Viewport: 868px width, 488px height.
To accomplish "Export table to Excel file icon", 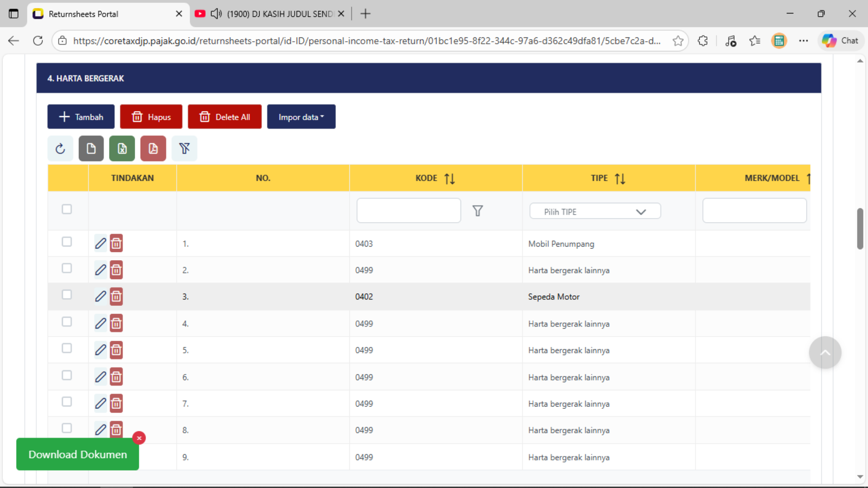I will tap(122, 149).
